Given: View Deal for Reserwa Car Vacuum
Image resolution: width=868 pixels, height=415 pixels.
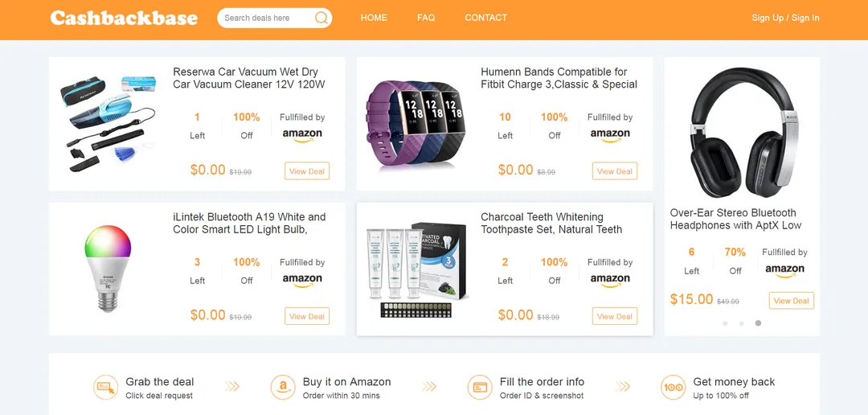Looking at the screenshot, I should (307, 171).
